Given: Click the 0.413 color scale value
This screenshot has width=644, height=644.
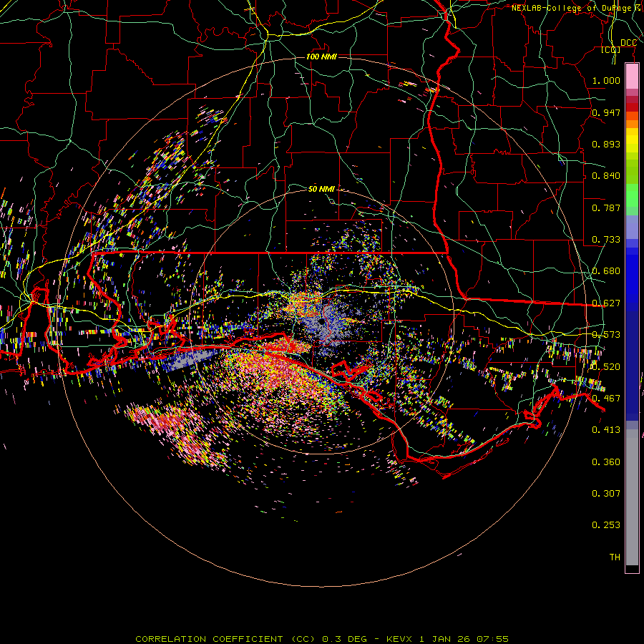Looking at the screenshot, I should point(606,430).
